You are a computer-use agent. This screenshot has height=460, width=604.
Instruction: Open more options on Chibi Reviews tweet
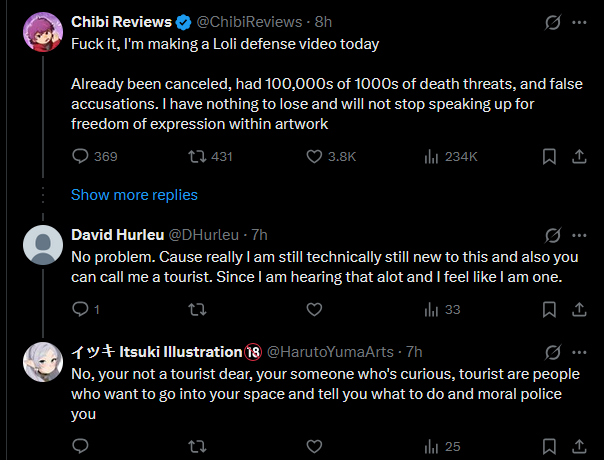pos(579,22)
